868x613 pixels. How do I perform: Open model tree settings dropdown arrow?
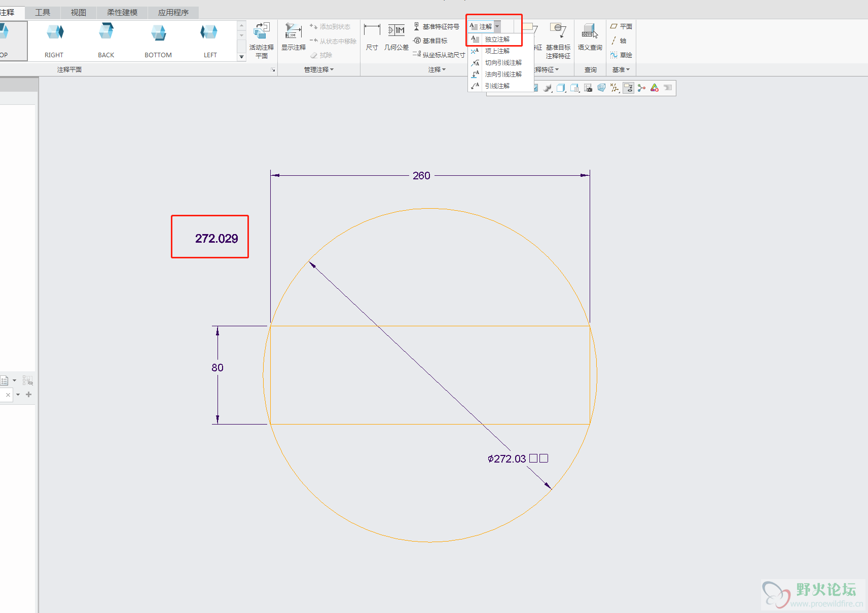(x=14, y=380)
